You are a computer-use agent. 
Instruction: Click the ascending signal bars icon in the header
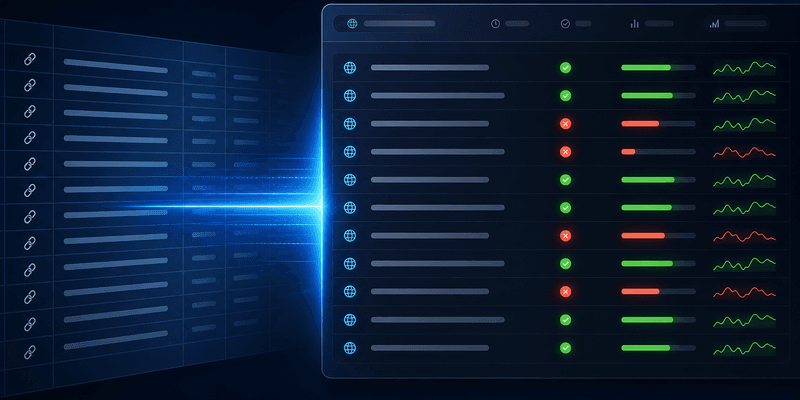point(714,23)
